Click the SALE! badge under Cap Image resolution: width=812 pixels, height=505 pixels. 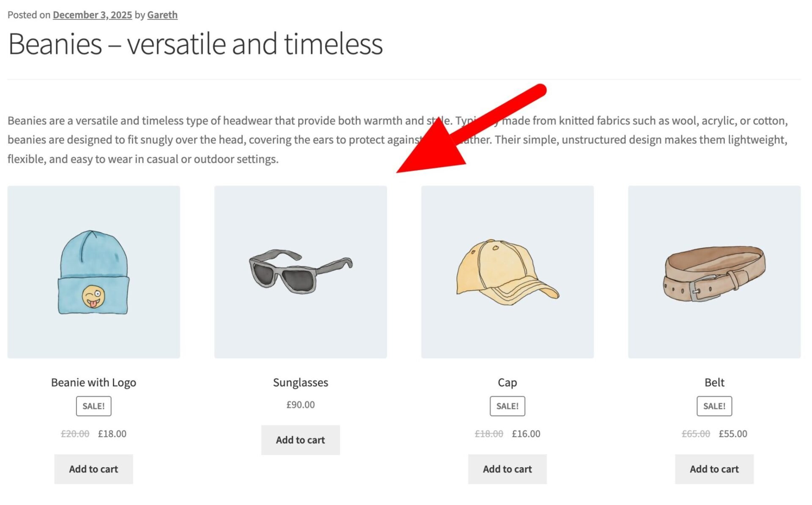(507, 406)
